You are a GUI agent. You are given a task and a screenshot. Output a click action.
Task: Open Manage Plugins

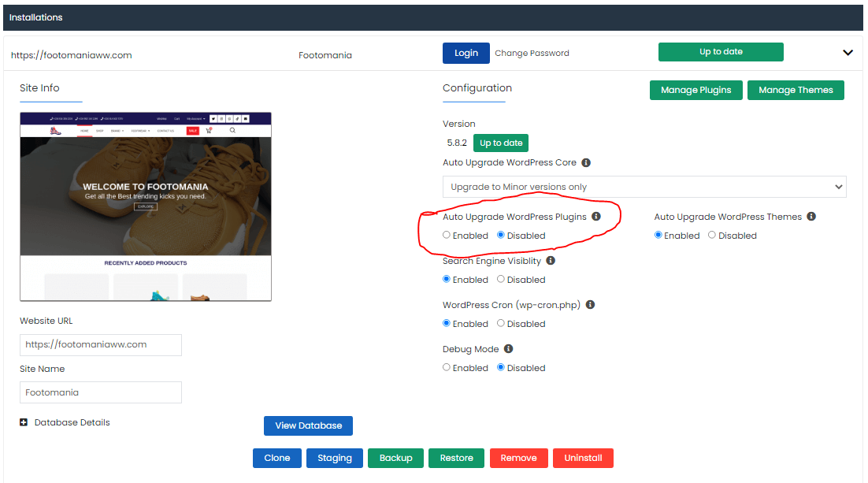pyautogui.click(x=696, y=90)
